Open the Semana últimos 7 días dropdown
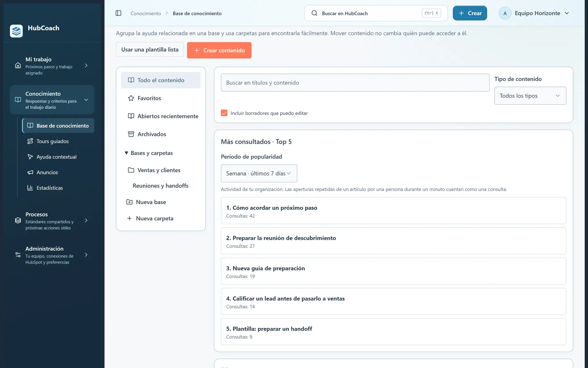The height and width of the screenshot is (368, 588). pyautogui.click(x=259, y=173)
